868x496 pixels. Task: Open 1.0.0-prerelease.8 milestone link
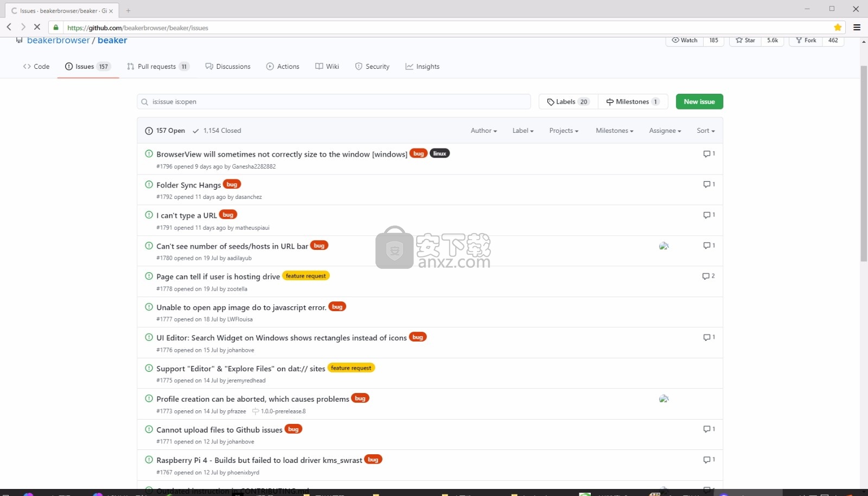click(x=279, y=411)
